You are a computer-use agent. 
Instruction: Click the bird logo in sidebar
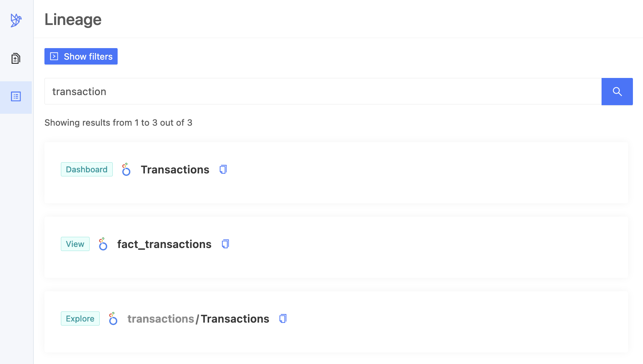click(x=16, y=20)
